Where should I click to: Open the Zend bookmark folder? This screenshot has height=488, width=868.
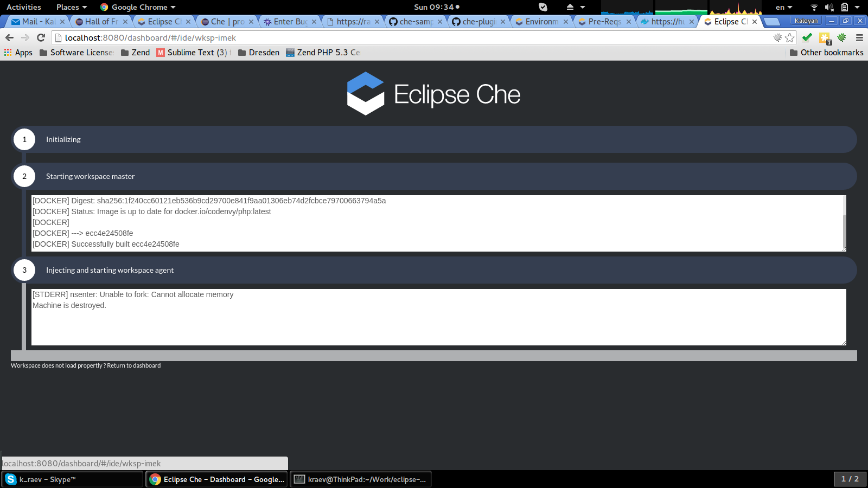click(136, 53)
